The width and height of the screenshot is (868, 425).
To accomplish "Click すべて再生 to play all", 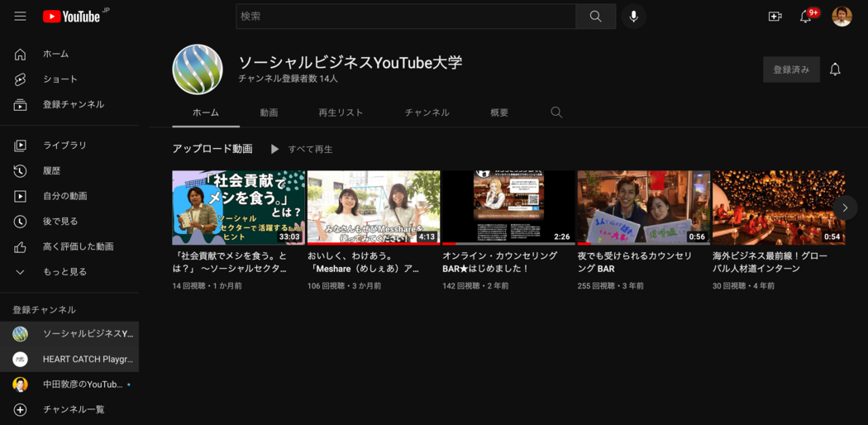I will pos(302,150).
